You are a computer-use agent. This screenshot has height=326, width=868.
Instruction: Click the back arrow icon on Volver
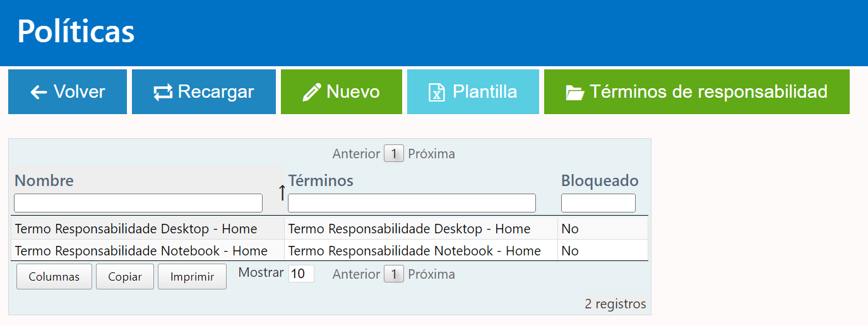pyautogui.click(x=39, y=93)
